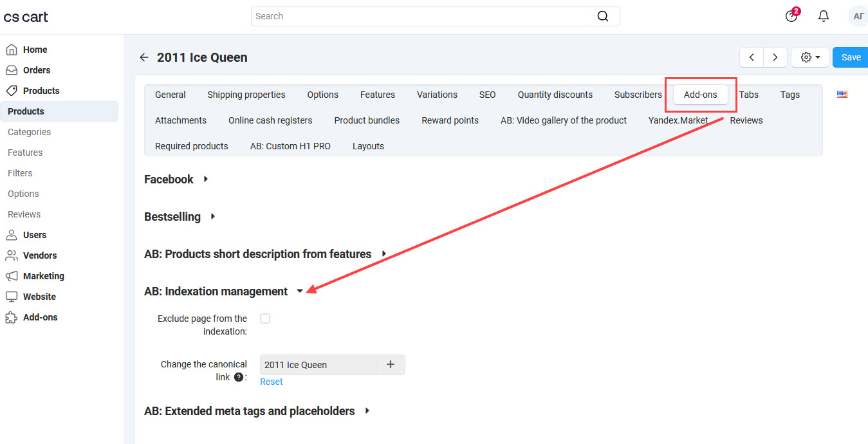Open the Users section via its sidebar icon

point(13,234)
